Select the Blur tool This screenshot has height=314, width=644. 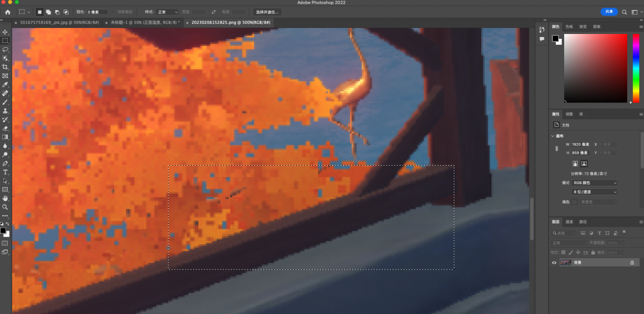coord(5,146)
